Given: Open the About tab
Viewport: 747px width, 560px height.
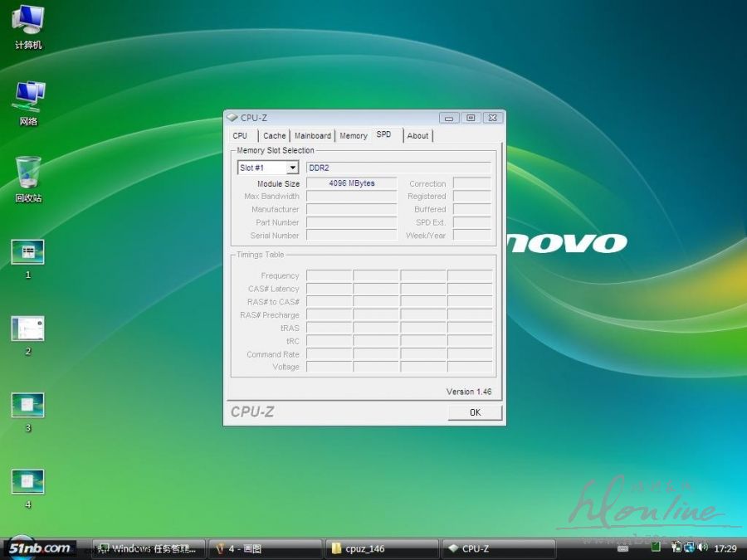Looking at the screenshot, I should 417,136.
